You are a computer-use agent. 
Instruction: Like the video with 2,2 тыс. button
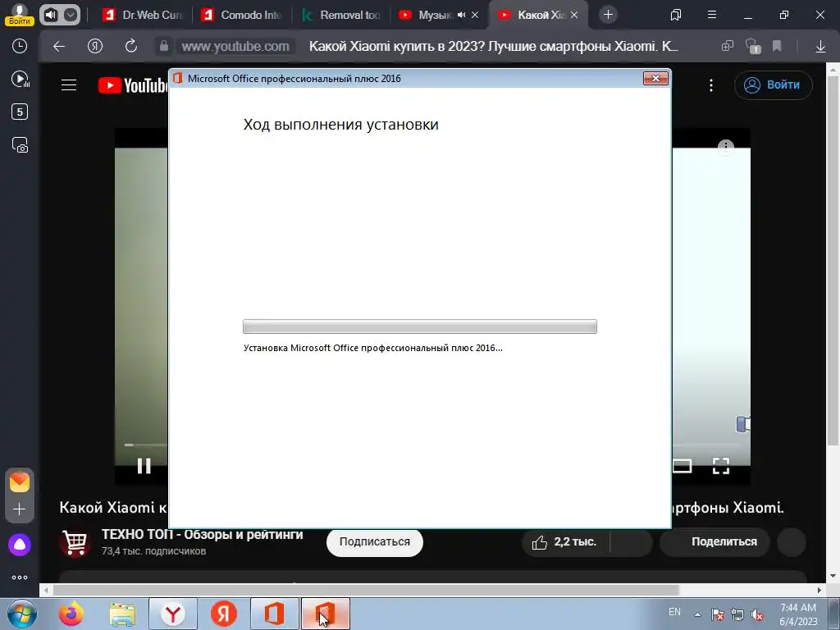click(565, 542)
